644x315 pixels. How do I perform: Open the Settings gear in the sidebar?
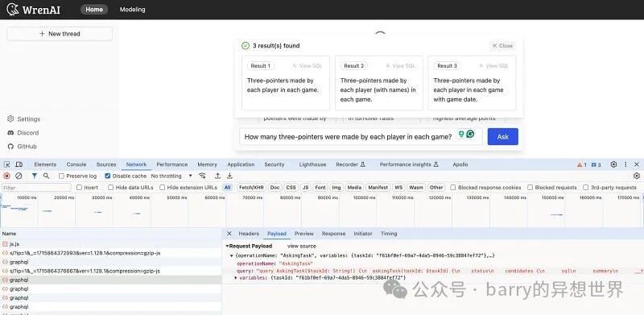[x=10, y=119]
